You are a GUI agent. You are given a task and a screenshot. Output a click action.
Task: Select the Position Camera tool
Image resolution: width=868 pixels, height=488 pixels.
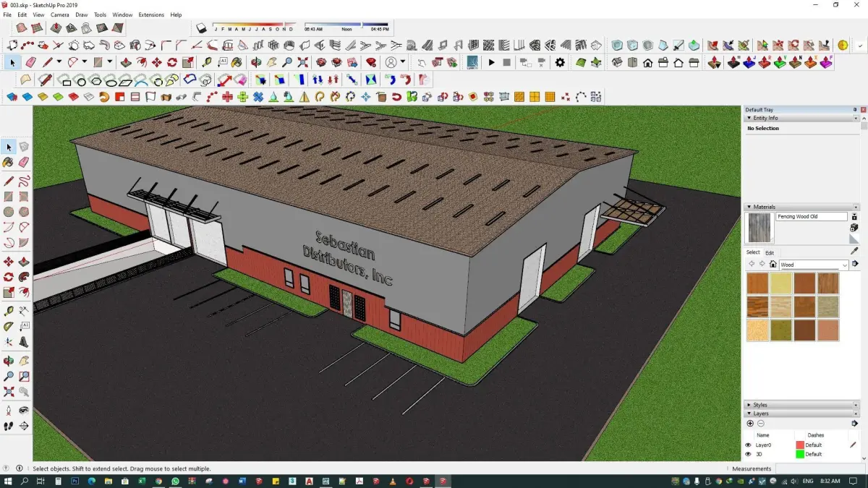click(9, 411)
